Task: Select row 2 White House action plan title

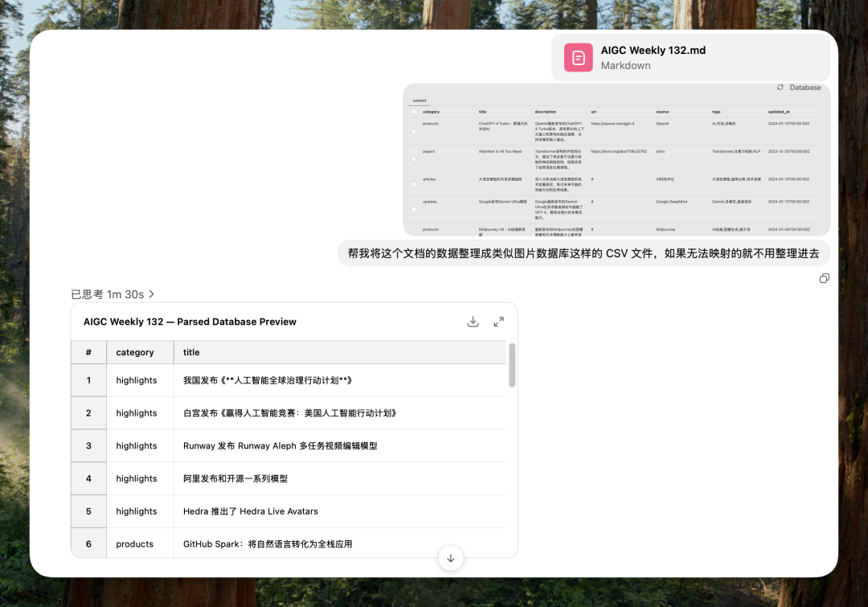Action: pos(340,413)
